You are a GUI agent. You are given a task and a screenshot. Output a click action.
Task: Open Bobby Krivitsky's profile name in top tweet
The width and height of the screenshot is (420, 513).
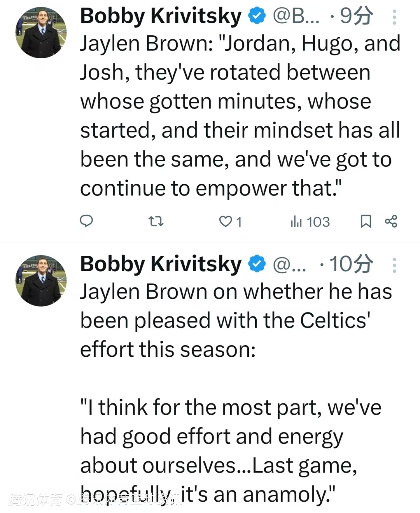click(161, 16)
